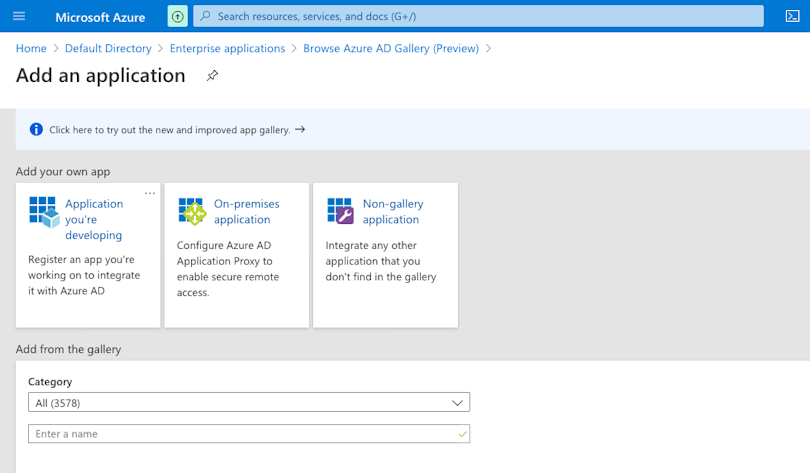
Task: Click the green checkmark in name field
Action: pyautogui.click(x=462, y=434)
